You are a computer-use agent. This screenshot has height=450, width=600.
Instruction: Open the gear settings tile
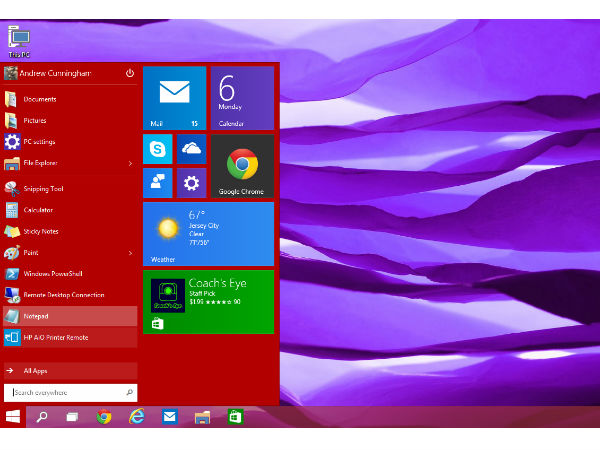pyautogui.click(x=191, y=183)
